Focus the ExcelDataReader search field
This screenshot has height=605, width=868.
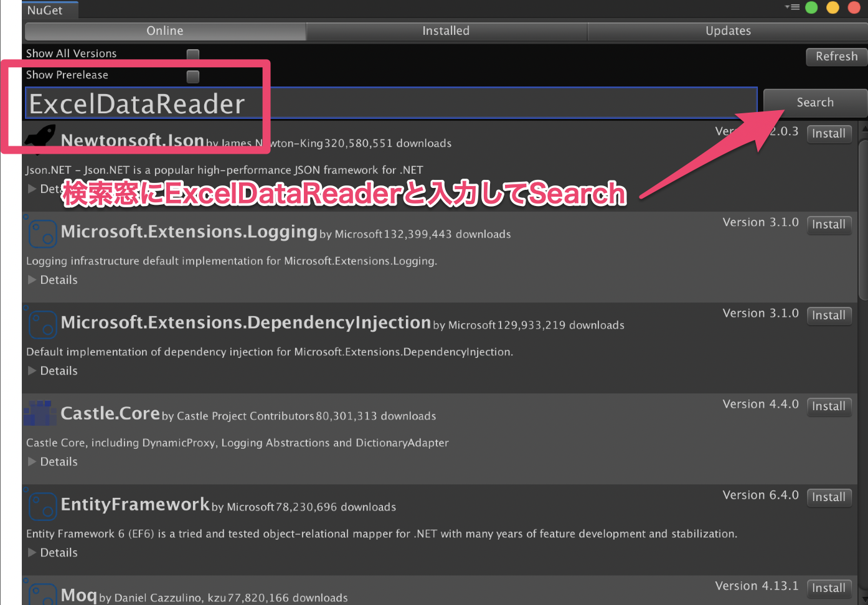click(391, 103)
